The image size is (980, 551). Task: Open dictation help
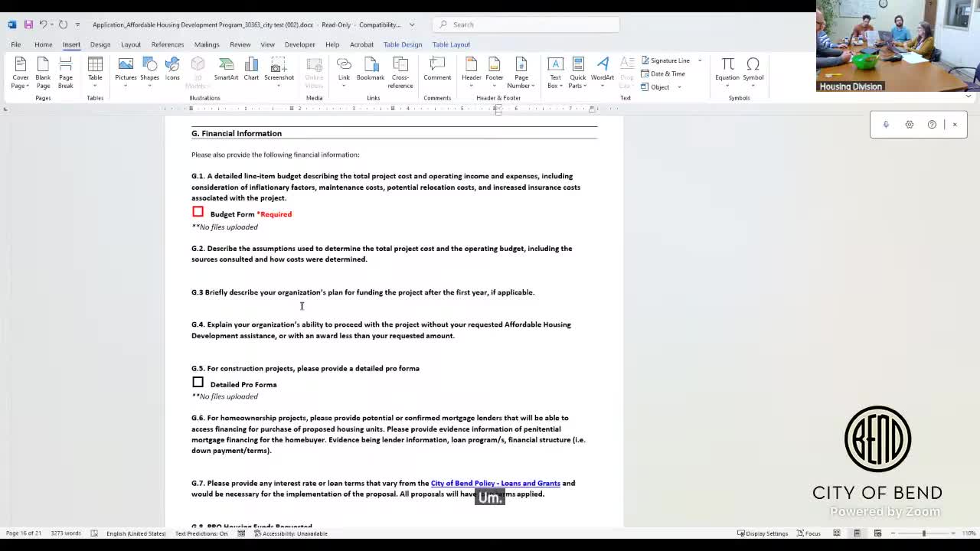[x=932, y=125]
